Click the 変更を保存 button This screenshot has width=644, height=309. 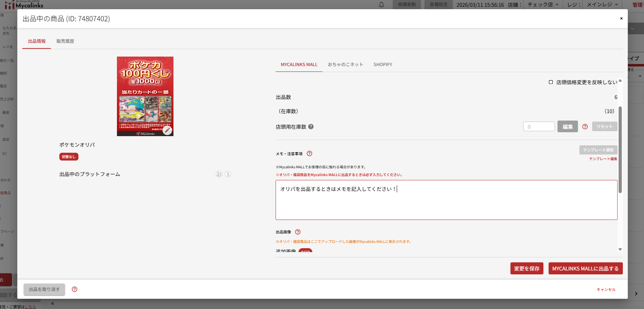pyautogui.click(x=526, y=269)
